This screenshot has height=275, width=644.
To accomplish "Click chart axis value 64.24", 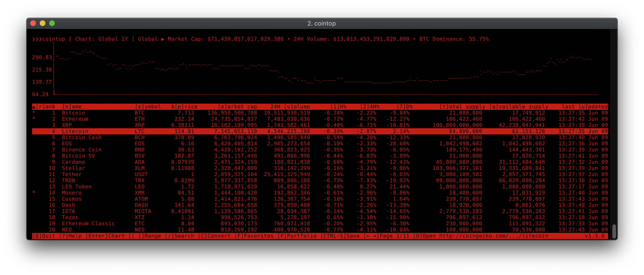I will pyautogui.click(x=40, y=94).
